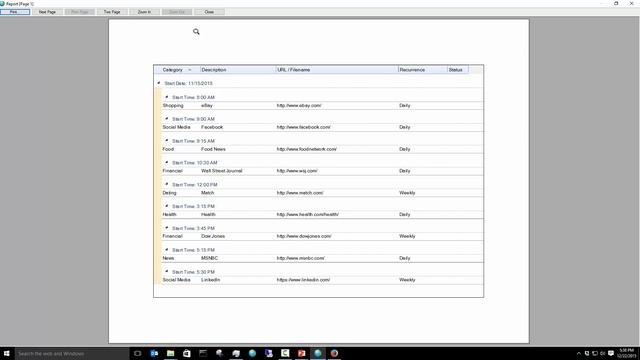Click the URL / Filename column header
This screenshot has width=640, height=360.
[337, 70]
